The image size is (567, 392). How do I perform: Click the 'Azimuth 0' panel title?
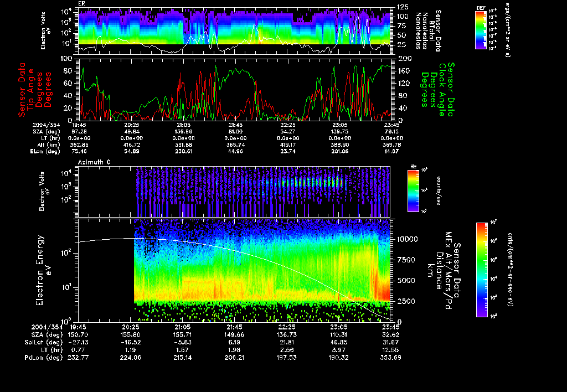click(x=94, y=162)
